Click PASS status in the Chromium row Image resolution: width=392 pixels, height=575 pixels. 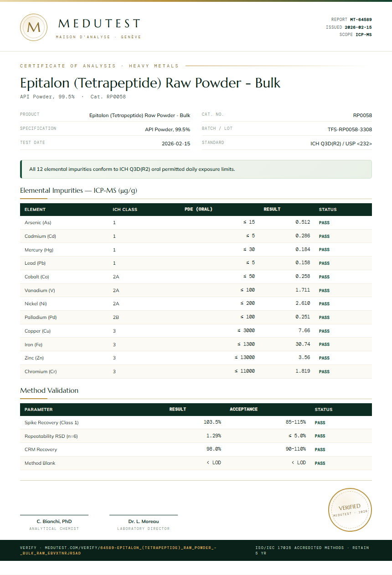click(324, 372)
